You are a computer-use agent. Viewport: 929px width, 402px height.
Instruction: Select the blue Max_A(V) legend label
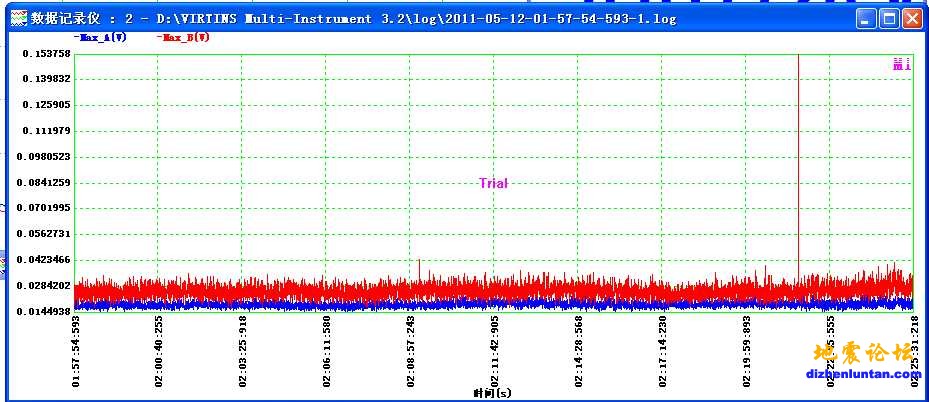[100, 37]
